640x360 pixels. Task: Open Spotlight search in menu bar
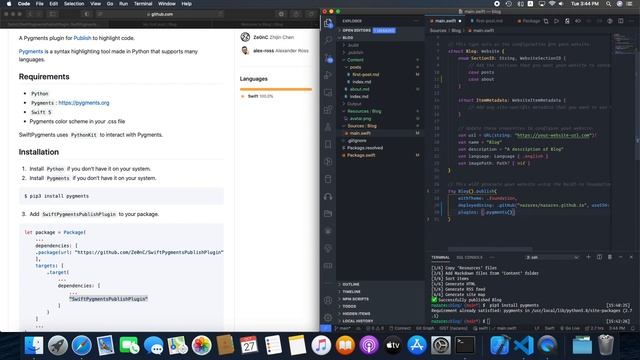coord(608,4)
